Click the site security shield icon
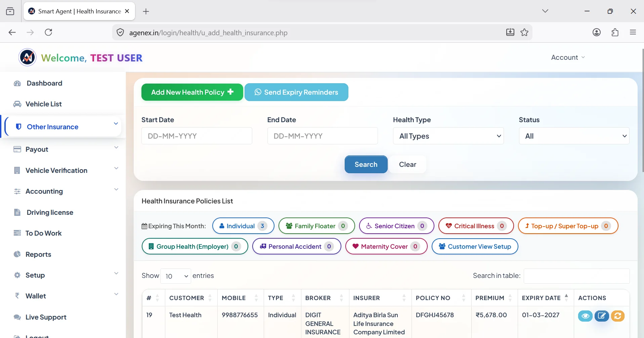 (120, 33)
